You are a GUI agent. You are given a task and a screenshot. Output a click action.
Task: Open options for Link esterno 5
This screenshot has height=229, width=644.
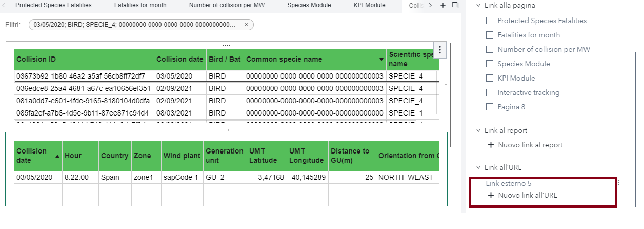pos(619,183)
